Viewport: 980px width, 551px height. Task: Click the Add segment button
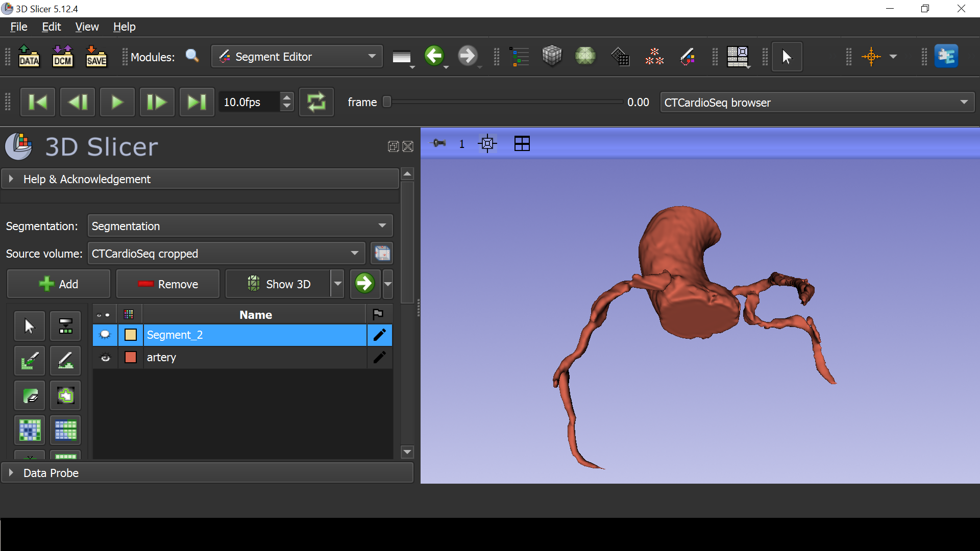[x=59, y=284]
